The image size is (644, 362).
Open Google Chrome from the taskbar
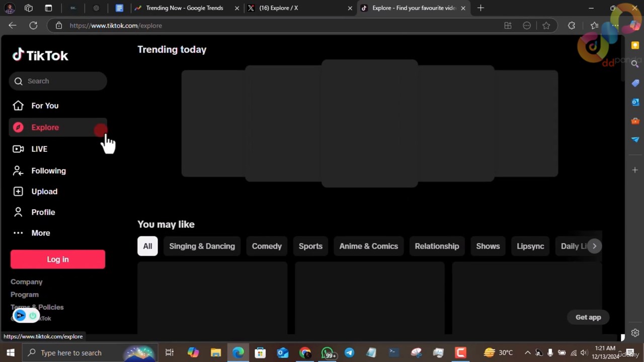coord(305,352)
